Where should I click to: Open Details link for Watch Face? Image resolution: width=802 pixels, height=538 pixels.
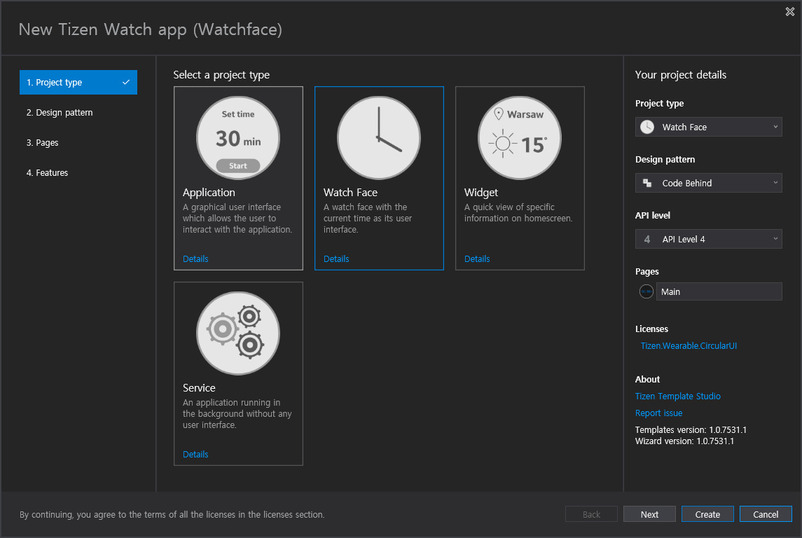[x=337, y=259]
